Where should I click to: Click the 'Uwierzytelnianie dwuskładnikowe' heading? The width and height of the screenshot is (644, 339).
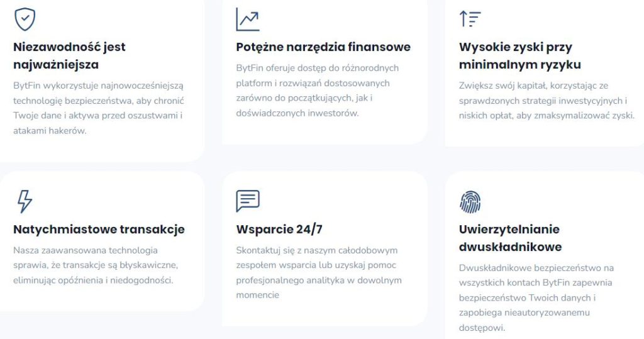tap(511, 238)
